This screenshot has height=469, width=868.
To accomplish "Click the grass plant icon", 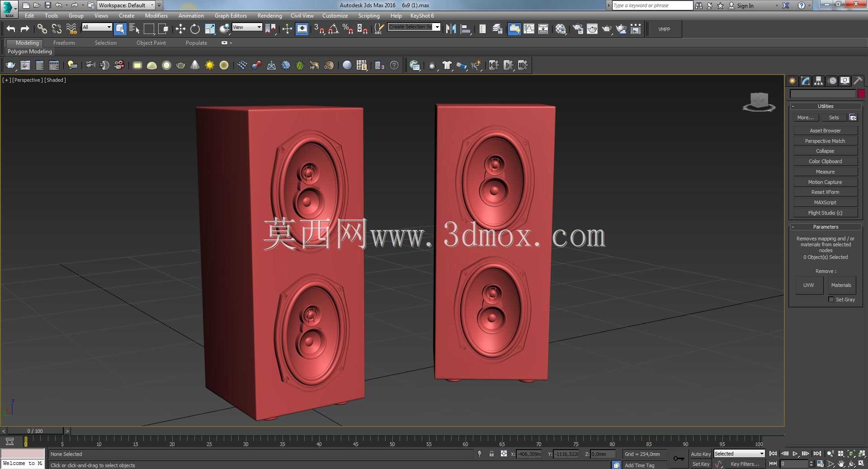I will click(300, 66).
